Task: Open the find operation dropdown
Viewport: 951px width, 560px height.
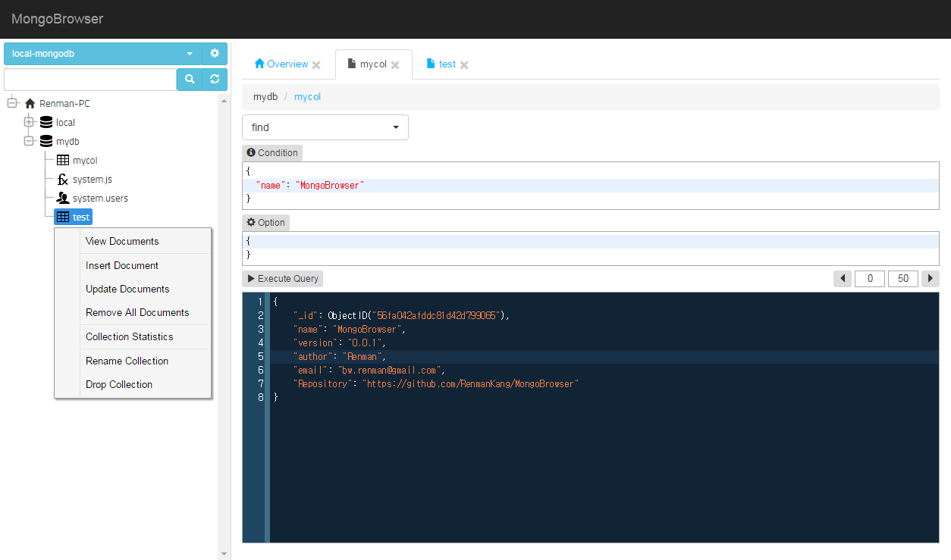Action: click(x=325, y=127)
